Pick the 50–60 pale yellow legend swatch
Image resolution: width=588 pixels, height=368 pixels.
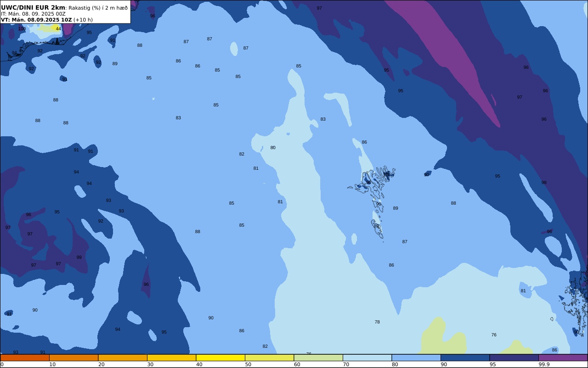coord(269,357)
